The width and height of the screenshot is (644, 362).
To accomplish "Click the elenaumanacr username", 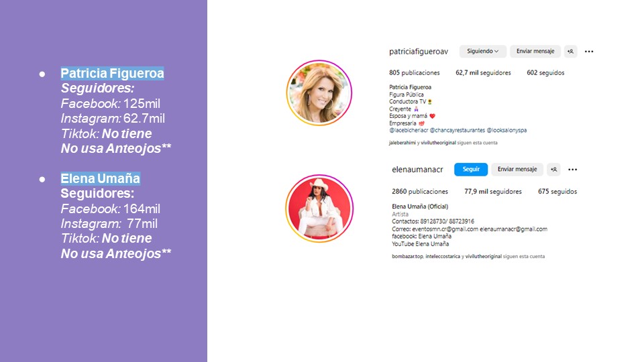I will tap(417, 170).
